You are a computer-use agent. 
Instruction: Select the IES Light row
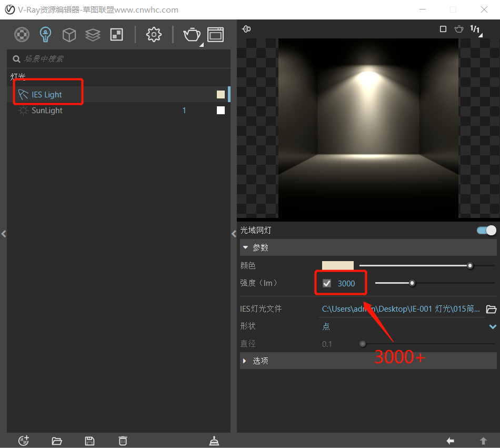[118, 94]
